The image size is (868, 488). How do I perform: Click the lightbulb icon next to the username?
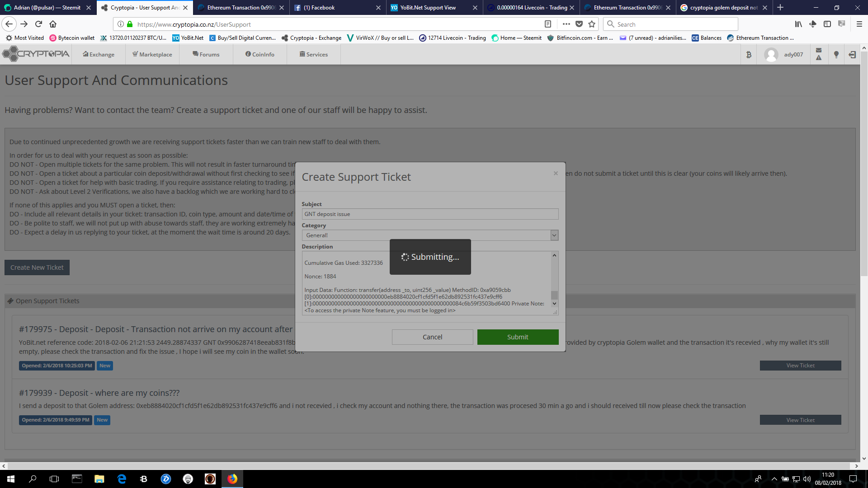point(836,54)
